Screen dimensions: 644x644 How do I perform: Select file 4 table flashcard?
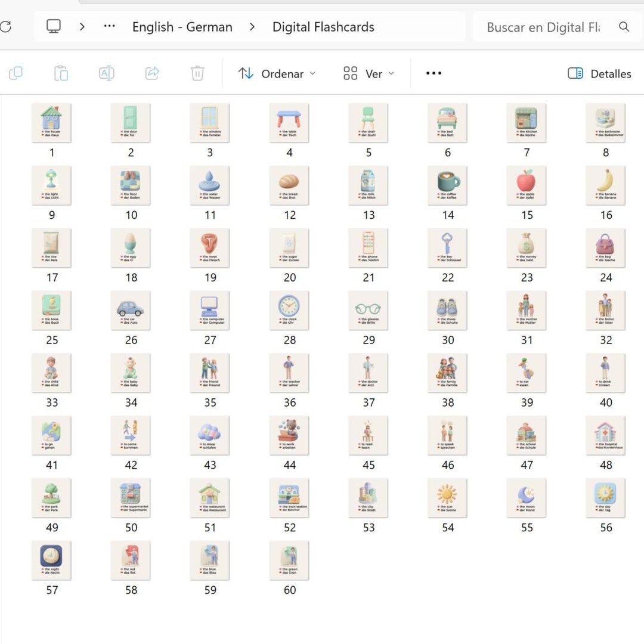(289, 123)
